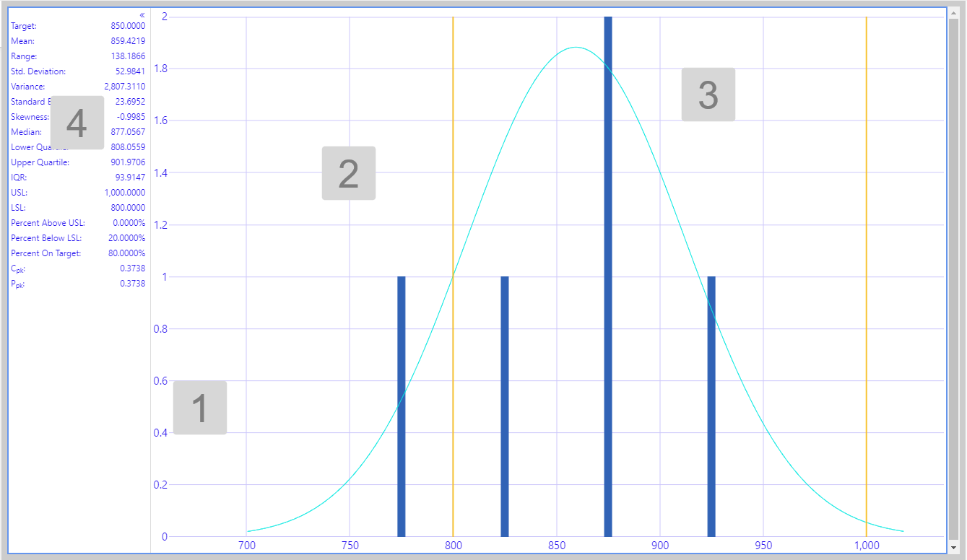Click the peak of the cyan distribution curve
The width and height of the screenshot is (967, 560).
(576, 48)
